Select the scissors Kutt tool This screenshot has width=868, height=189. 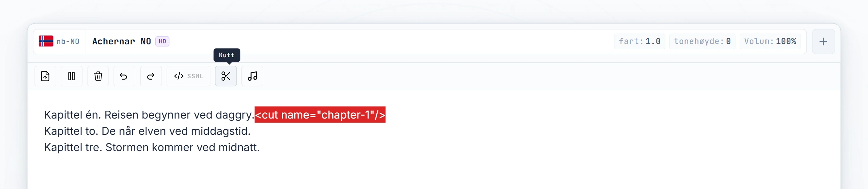point(226,76)
